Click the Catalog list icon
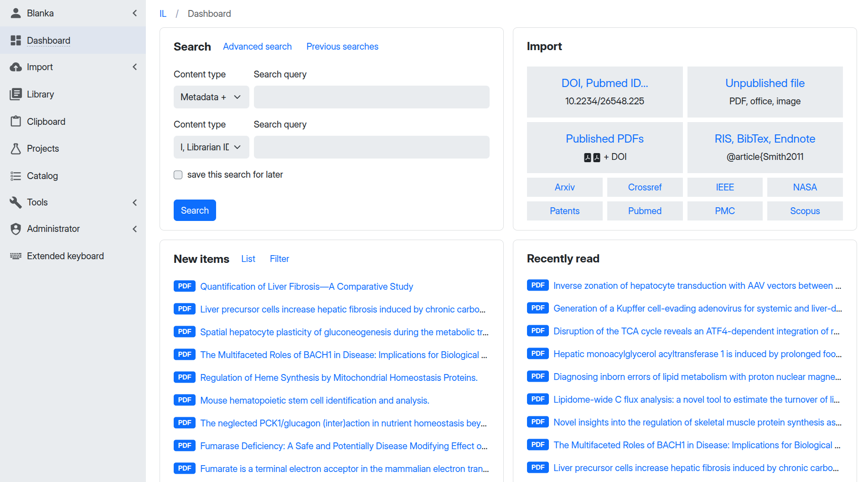The width and height of the screenshot is (868, 482). 16,176
